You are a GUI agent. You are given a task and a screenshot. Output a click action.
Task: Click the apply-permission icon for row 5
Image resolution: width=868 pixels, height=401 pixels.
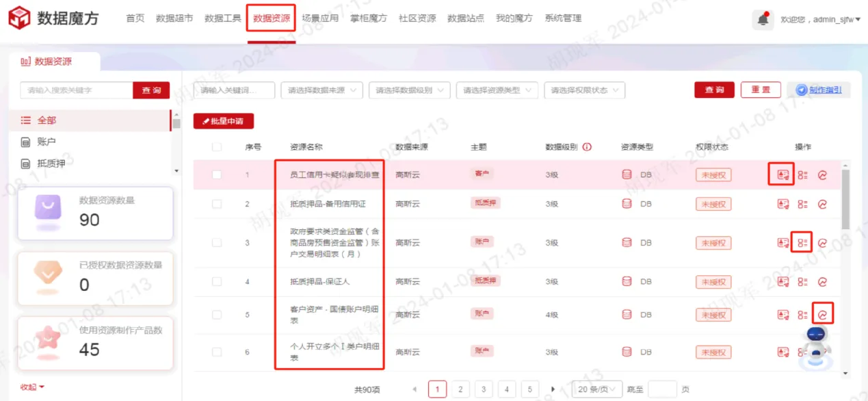[x=783, y=315]
